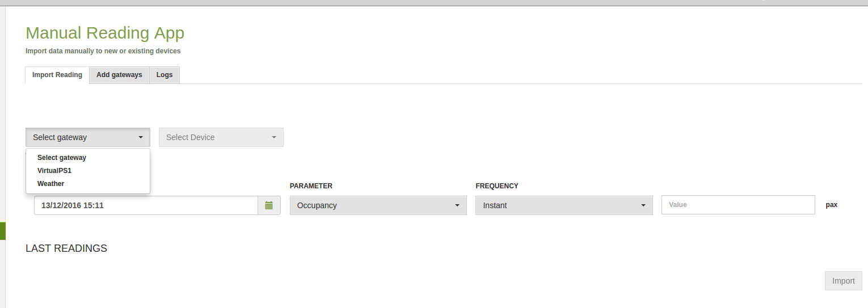Click into the Value input field
Image resolution: width=868 pixels, height=308 pixels.
738,205
